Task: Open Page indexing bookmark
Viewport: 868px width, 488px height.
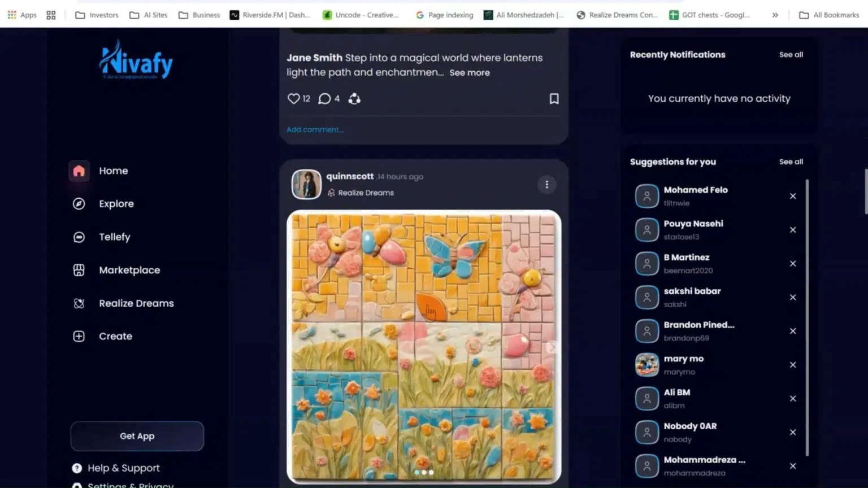Action: [x=444, y=15]
